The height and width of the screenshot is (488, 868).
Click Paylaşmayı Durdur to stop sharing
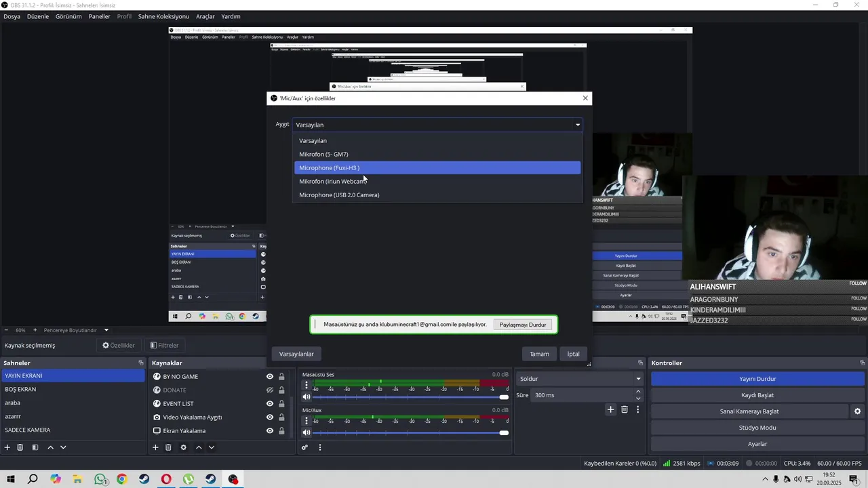click(523, 325)
